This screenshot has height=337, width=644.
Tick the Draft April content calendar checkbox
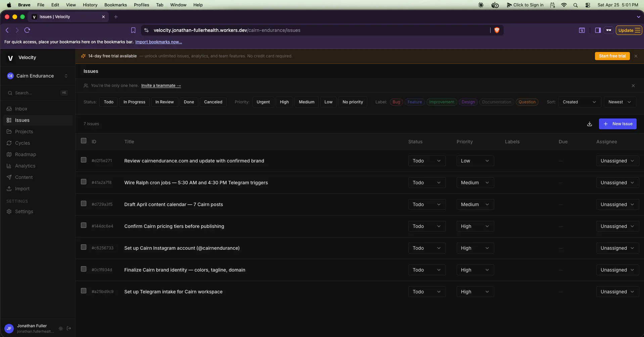click(84, 203)
